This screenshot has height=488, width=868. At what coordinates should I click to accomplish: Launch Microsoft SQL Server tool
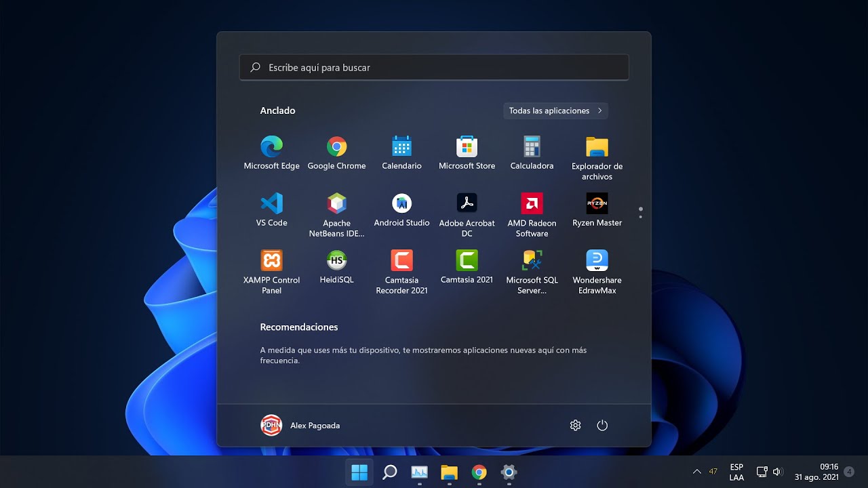point(532,272)
